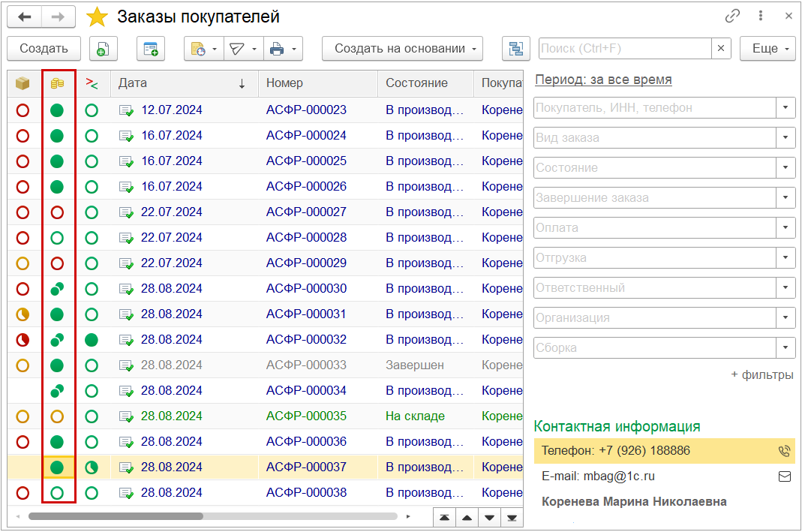
Task: Click the Создать button
Action: [44, 49]
